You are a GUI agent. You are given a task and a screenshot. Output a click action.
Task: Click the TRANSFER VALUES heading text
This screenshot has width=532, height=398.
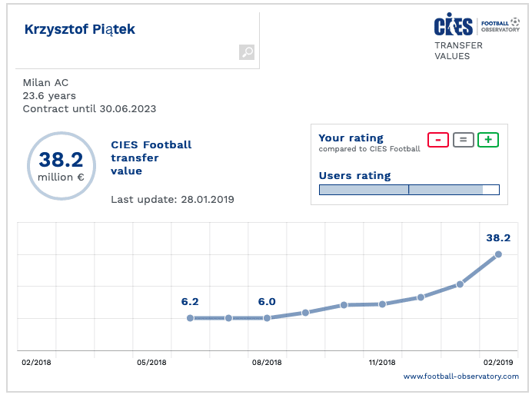point(458,51)
